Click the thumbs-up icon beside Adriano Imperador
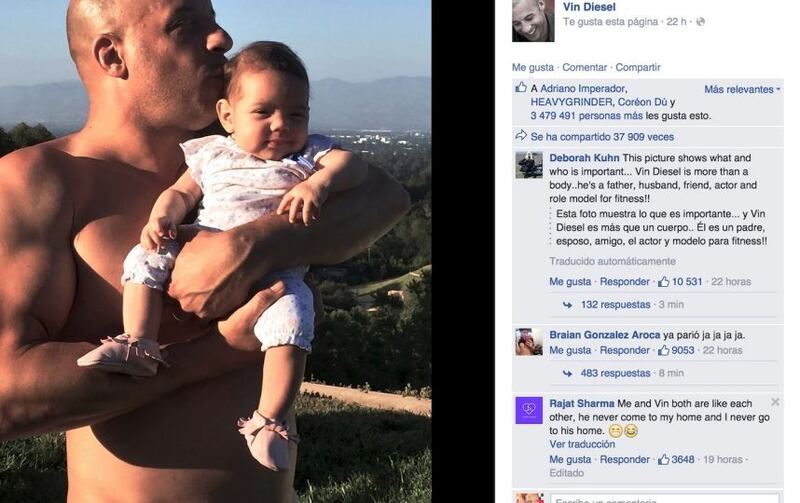Screen dimensions: 800x503 520,87
